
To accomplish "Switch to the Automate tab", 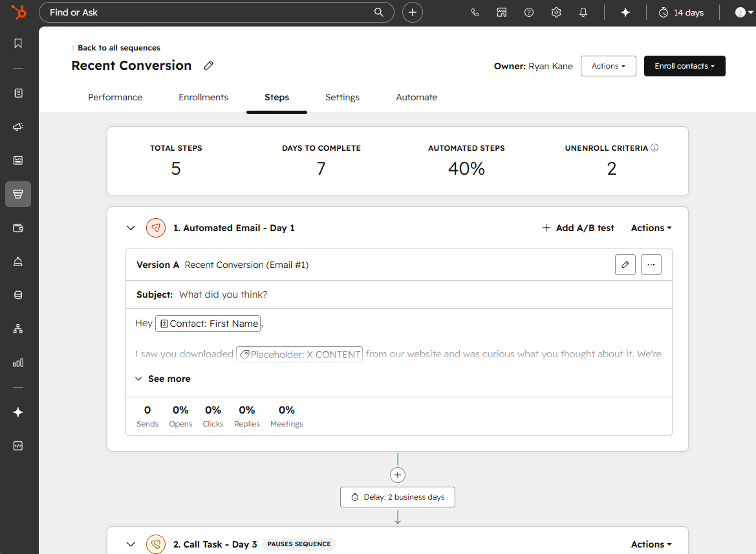I will point(416,97).
